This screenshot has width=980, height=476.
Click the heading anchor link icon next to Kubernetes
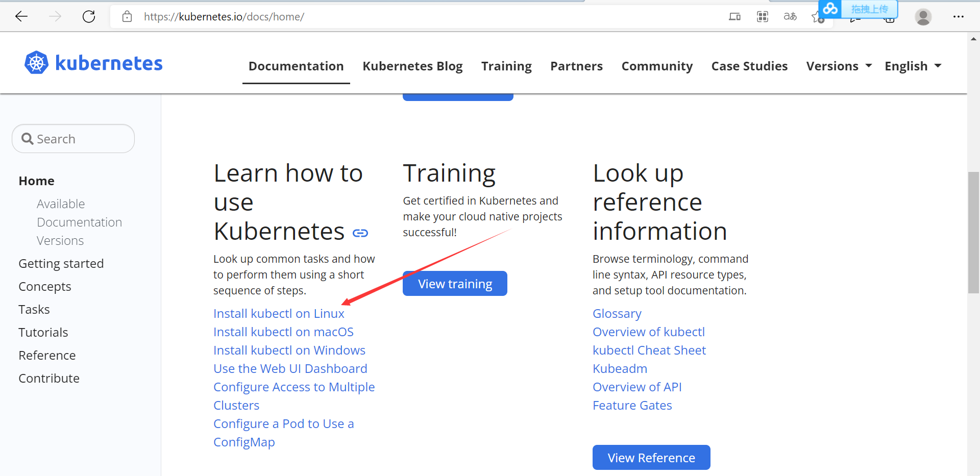pyautogui.click(x=360, y=233)
